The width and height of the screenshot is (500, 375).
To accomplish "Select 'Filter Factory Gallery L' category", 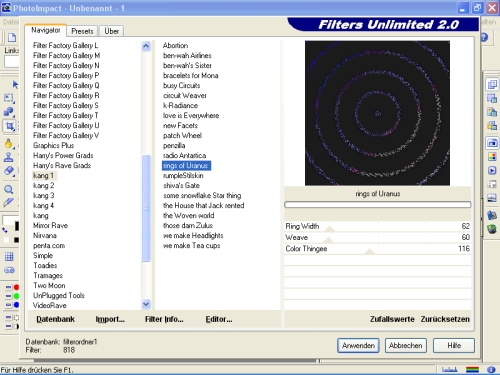I will tap(65, 45).
